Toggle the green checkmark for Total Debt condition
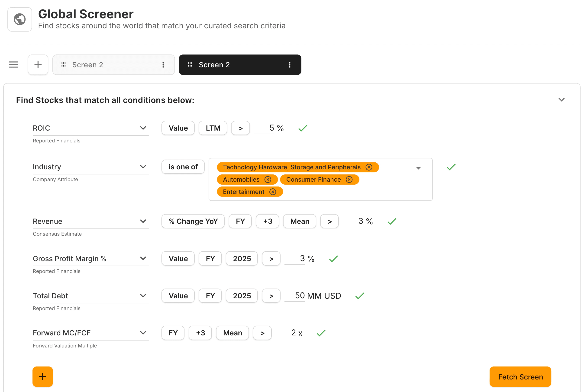 tap(359, 296)
